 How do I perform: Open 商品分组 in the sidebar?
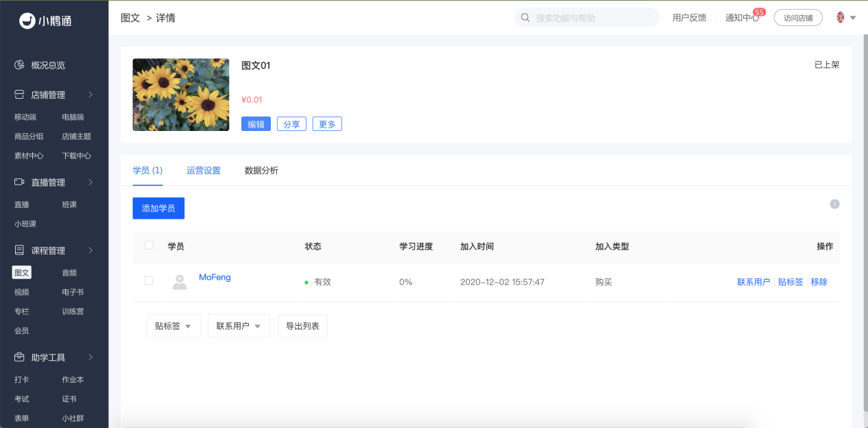29,136
